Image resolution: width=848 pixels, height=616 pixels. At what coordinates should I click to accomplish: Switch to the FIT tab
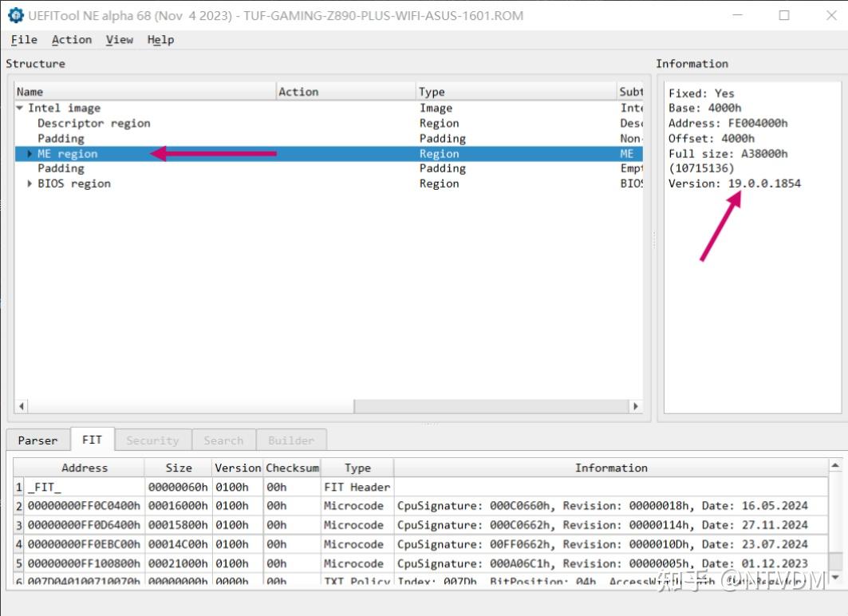tap(93, 439)
